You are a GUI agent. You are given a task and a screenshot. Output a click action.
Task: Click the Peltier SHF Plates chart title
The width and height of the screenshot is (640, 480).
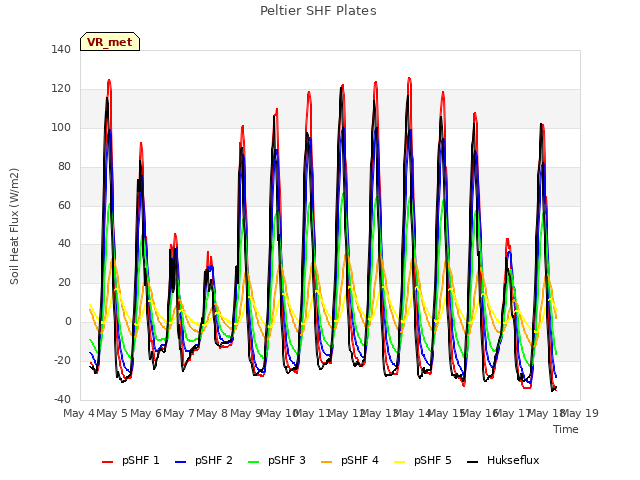pos(318,11)
